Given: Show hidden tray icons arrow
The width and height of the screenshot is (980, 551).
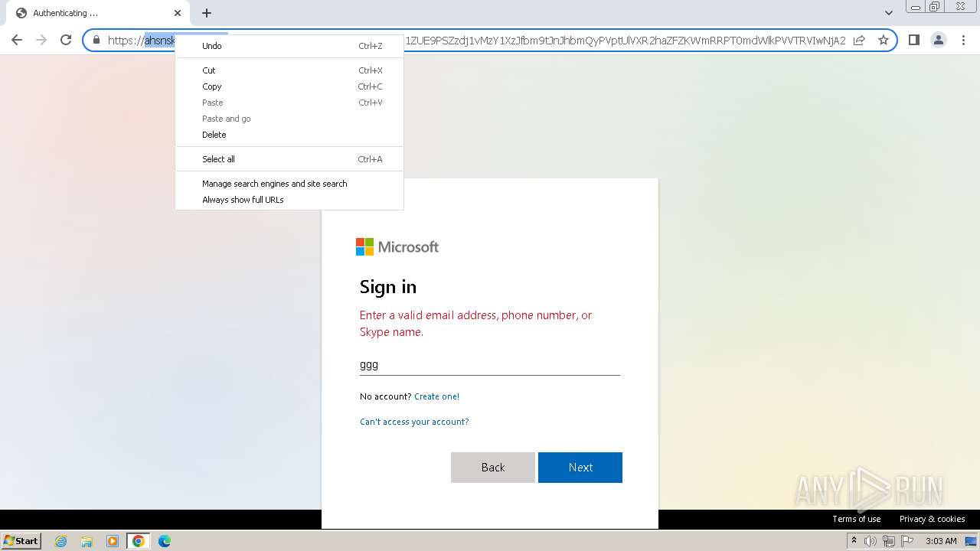Looking at the screenshot, I should click(x=854, y=541).
